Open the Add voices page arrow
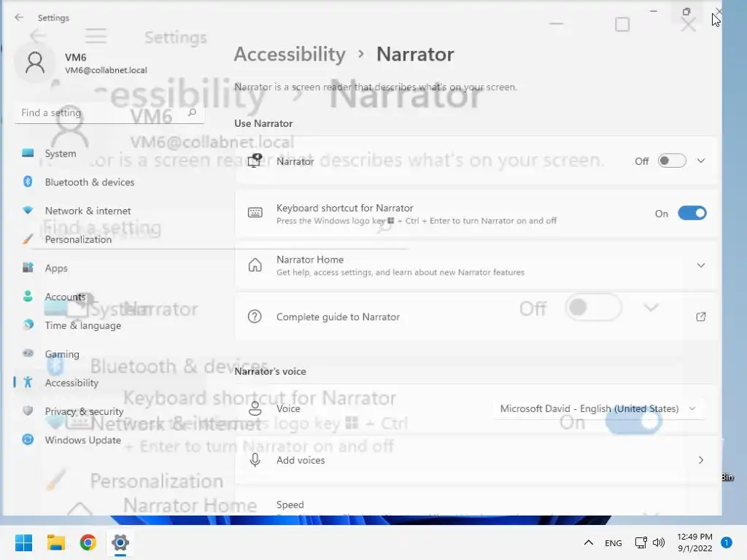747x560 pixels. pyautogui.click(x=701, y=460)
